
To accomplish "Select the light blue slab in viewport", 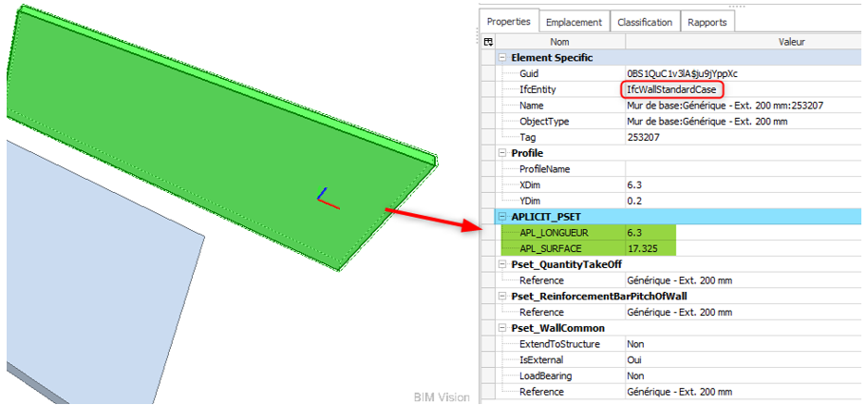I will 95,266.
